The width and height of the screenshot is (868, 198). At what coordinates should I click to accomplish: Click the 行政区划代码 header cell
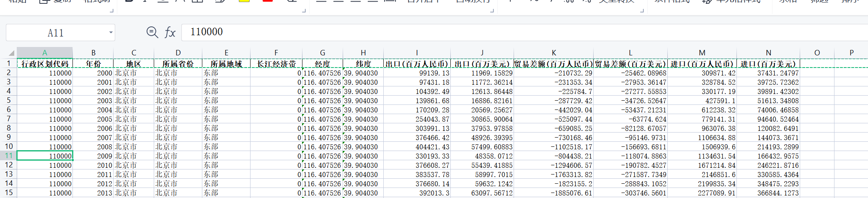[45, 64]
